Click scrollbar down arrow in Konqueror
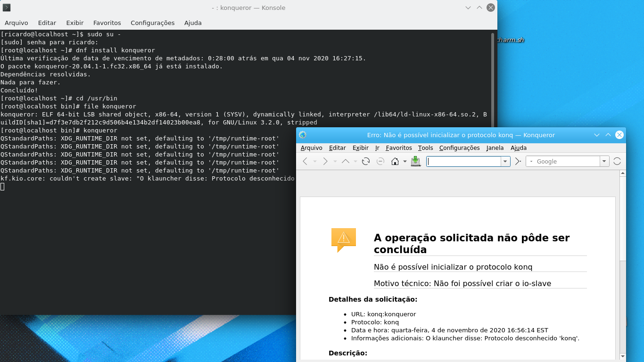 [622, 356]
